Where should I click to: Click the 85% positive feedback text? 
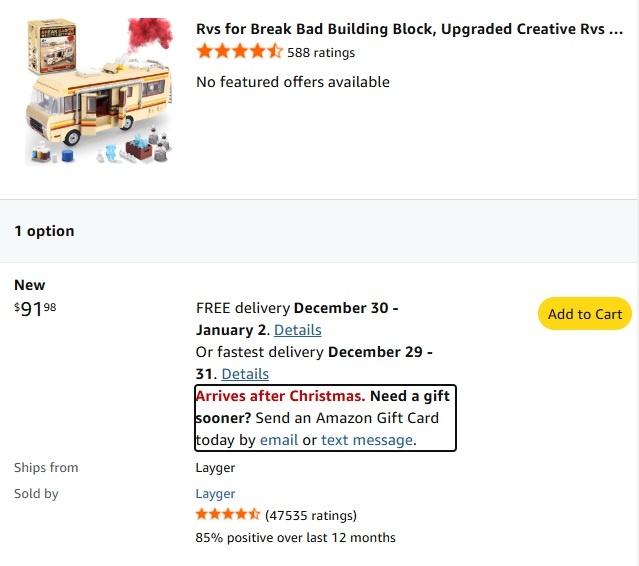tap(295, 538)
